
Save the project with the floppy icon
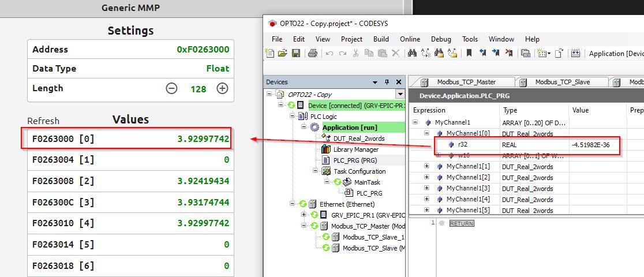coord(295,53)
